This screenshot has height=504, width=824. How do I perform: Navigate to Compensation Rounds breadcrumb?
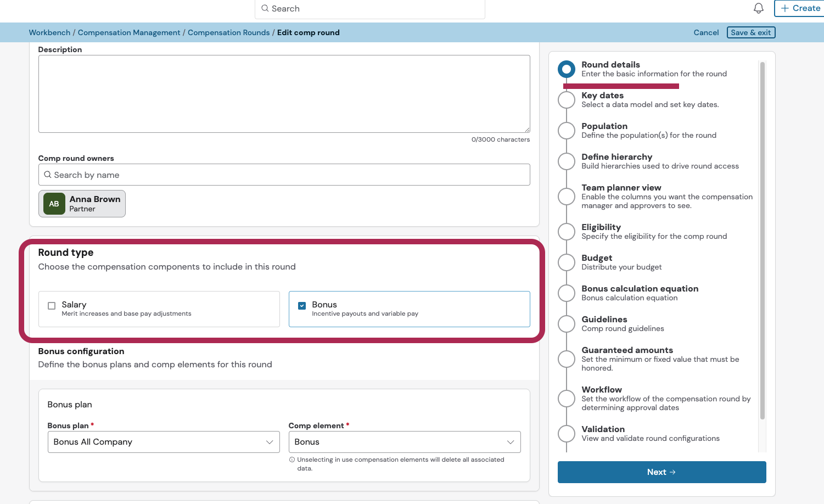[x=228, y=32]
